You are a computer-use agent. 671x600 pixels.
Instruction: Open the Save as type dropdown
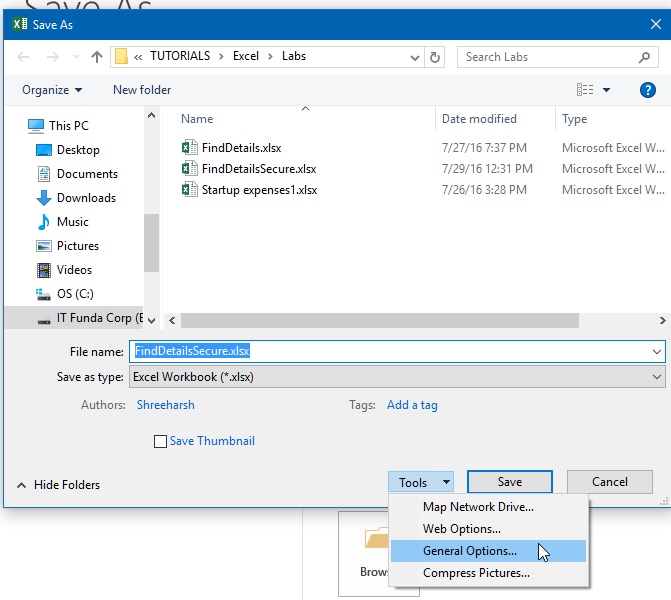(397, 377)
